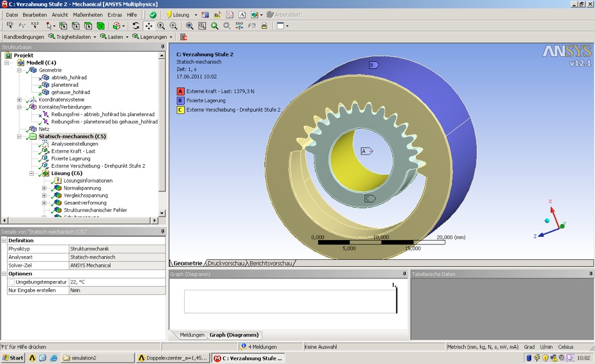Image resolution: width=595 pixels, height=364 pixels.
Task: Click the Lösung lightning bolt solve button
Action: (178, 15)
